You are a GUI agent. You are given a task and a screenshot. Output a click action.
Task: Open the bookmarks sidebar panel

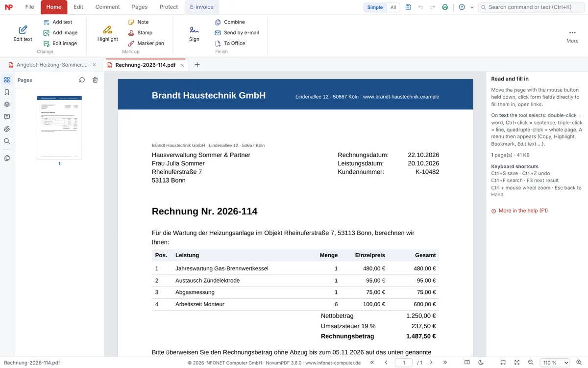point(7,92)
